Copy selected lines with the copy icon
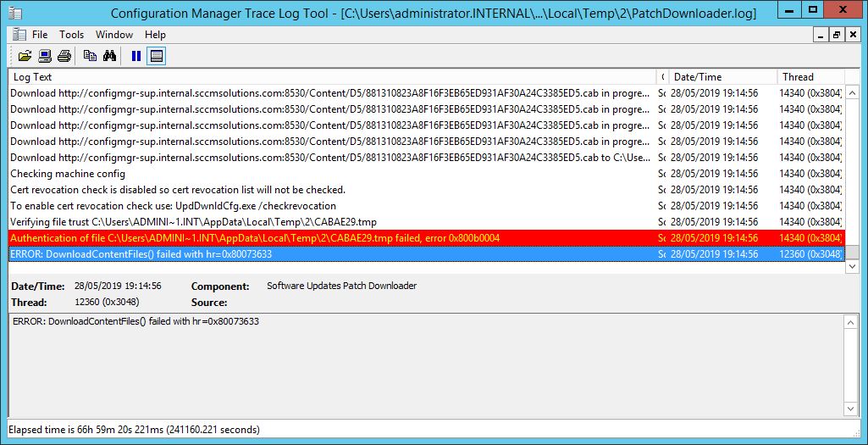The image size is (868, 445). pyautogui.click(x=90, y=56)
